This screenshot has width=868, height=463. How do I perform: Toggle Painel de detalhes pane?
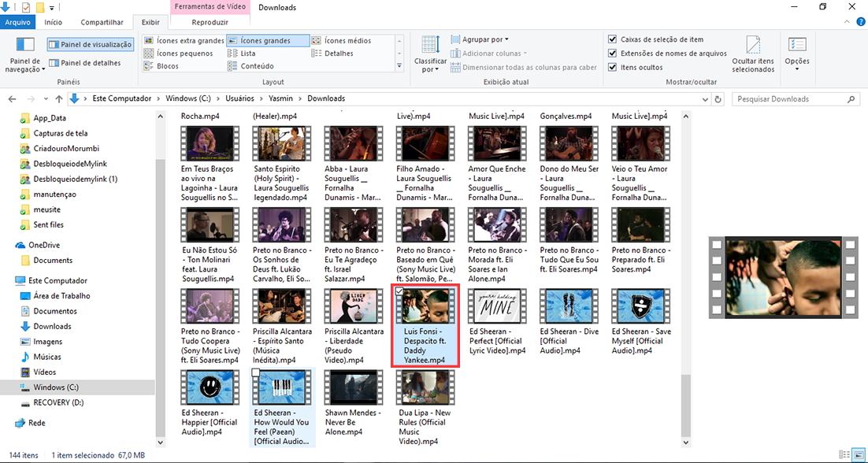[x=85, y=63]
